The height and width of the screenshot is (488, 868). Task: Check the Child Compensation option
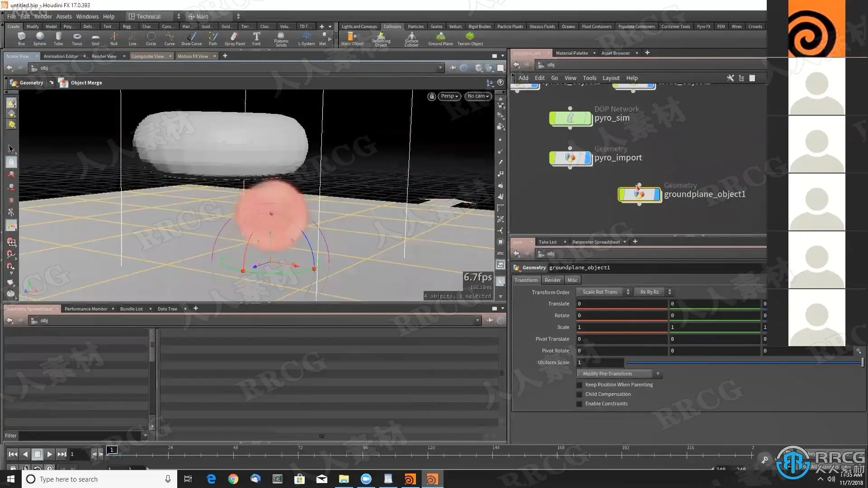tap(580, 394)
